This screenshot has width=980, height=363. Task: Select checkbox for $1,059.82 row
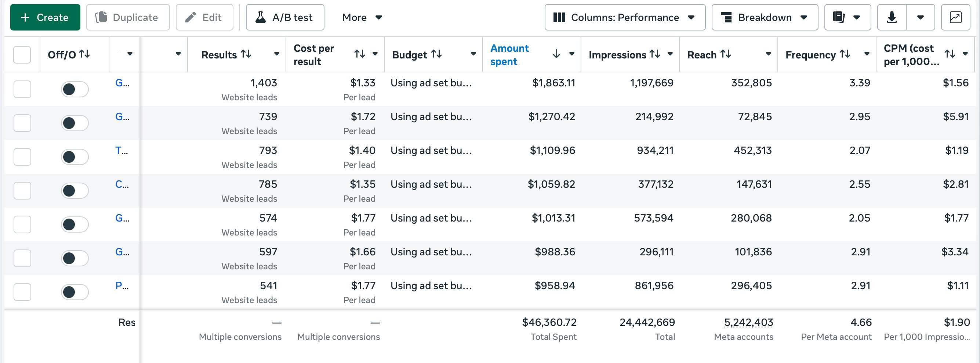(22, 191)
